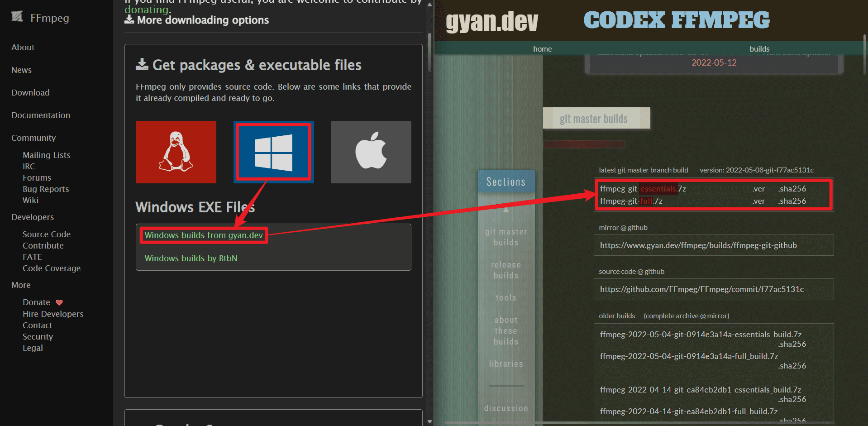Open Mailing Lists link
The image size is (868, 426).
pos(47,155)
